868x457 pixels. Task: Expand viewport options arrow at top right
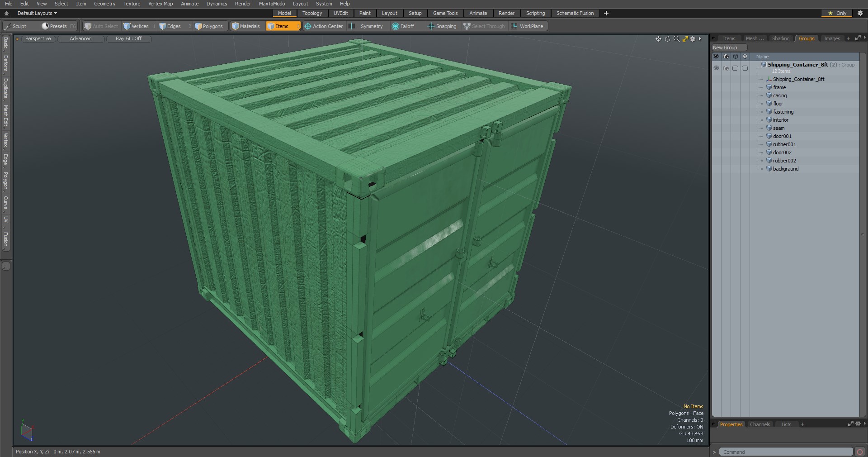point(700,39)
